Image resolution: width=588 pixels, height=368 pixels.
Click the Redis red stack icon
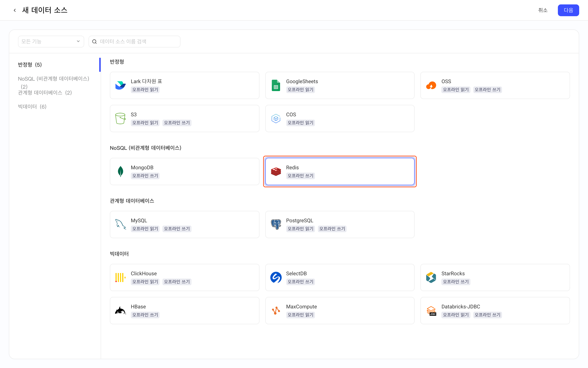pos(276,172)
